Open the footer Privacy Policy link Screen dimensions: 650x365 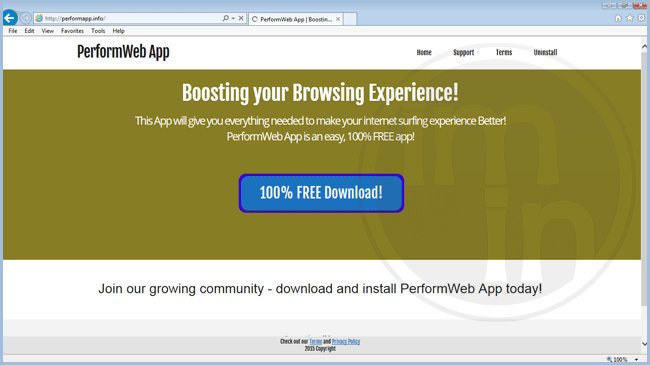(346, 341)
